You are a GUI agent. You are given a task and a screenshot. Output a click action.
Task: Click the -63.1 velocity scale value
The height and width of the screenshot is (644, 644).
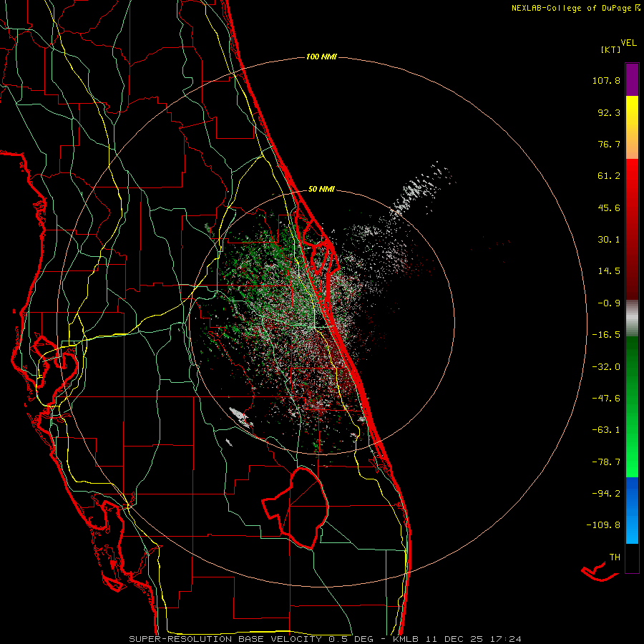606,430
